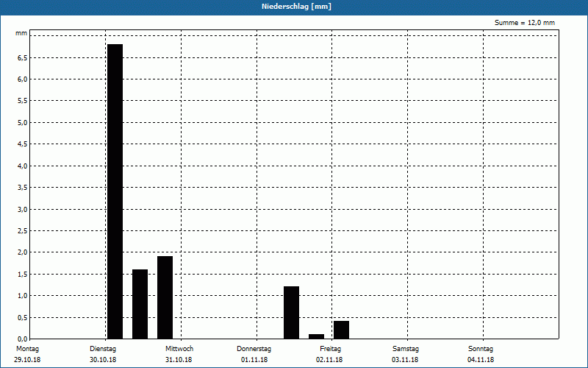Click the 0,0 y-axis value
The image size is (588, 368).
(23, 339)
